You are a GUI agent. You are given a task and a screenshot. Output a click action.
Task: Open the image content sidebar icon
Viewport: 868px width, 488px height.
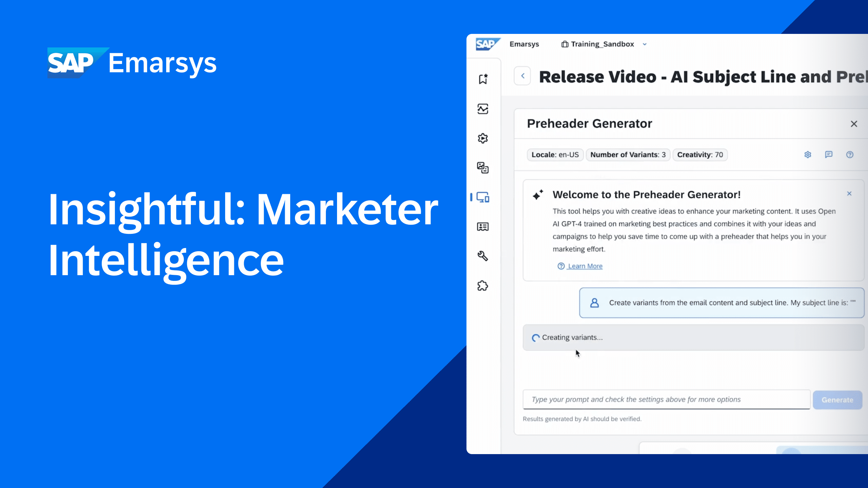pyautogui.click(x=483, y=168)
